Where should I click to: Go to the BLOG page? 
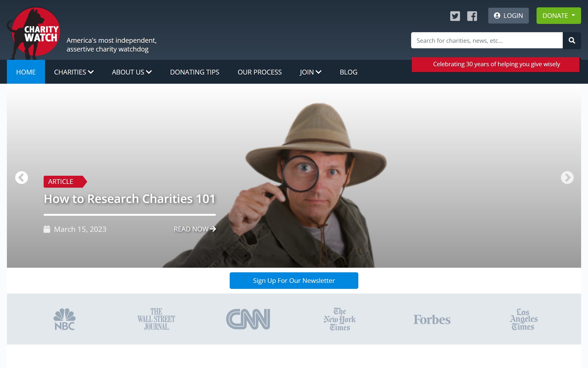[x=348, y=72]
